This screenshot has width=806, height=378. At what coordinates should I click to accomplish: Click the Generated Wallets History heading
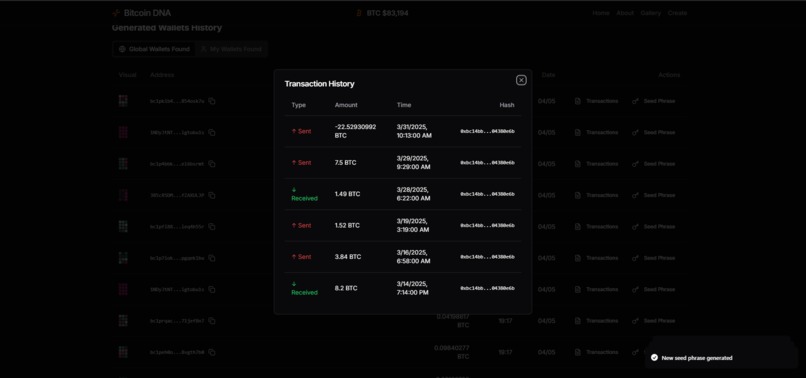(167, 28)
